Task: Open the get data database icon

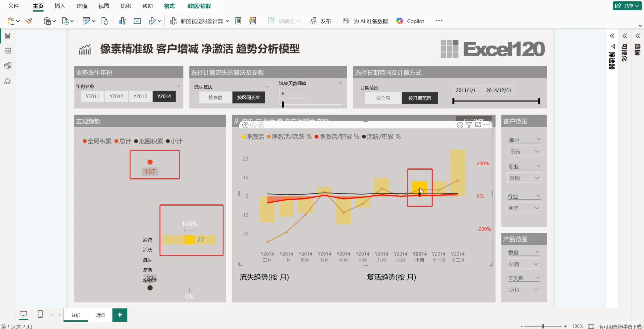Action: (47, 21)
